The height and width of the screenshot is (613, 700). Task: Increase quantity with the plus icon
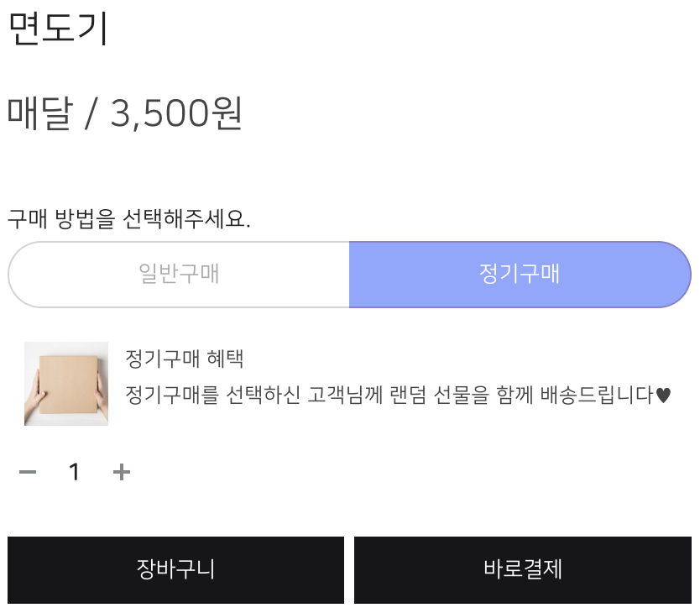pos(122,473)
